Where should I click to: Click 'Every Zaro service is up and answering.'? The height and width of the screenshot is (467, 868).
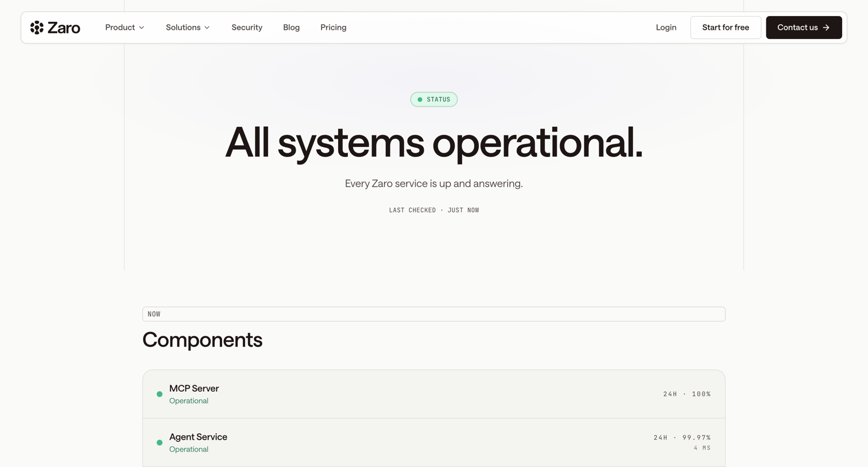pos(434,184)
